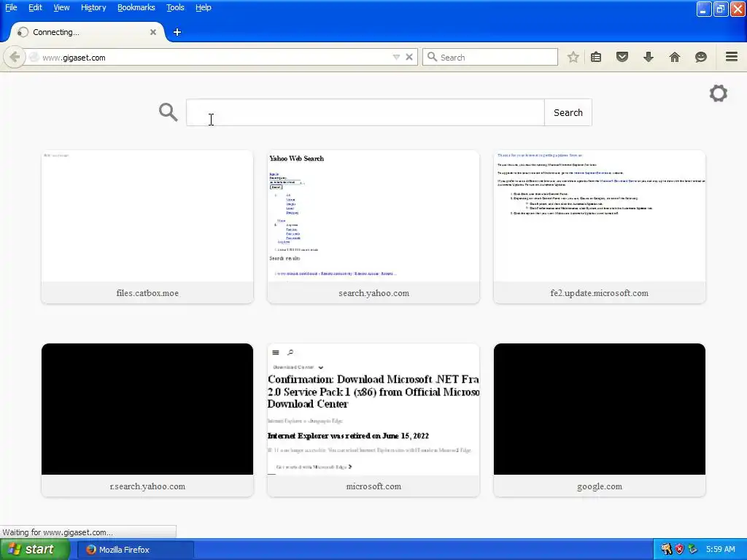Open the fe2.update.microsoft.com tile
The width and height of the screenshot is (747, 560).
click(x=600, y=227)
